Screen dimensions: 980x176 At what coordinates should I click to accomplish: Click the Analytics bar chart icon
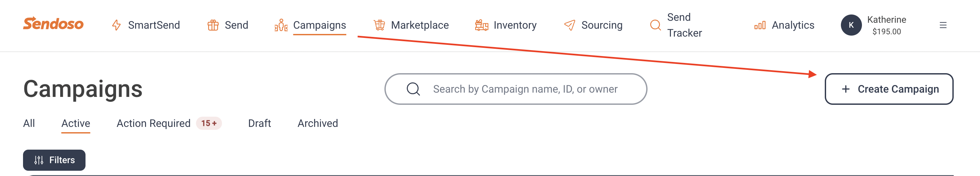click(x=760, y=25)
